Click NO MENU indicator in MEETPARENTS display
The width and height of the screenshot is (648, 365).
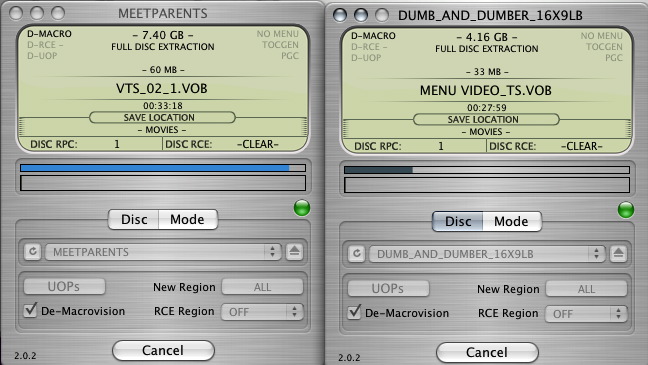tap(277, 34)
